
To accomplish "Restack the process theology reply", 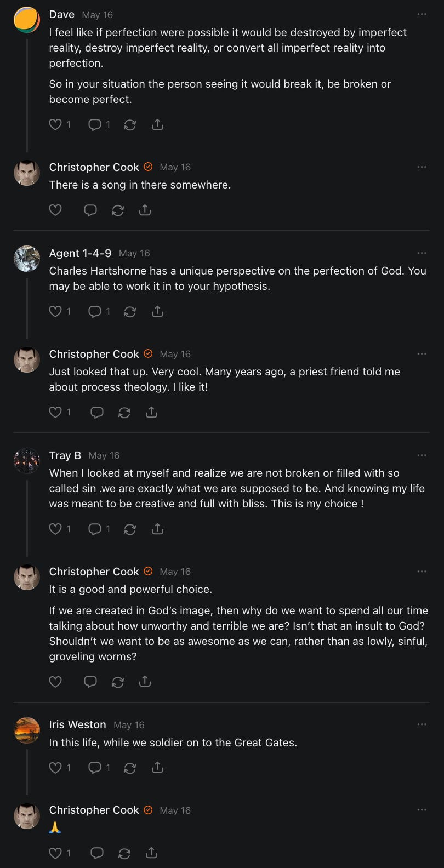I will 124,413.
